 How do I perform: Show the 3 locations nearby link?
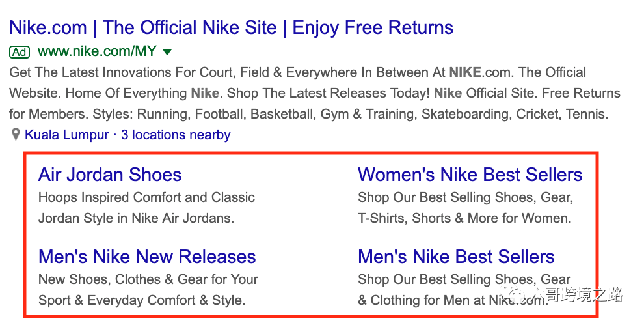(176, 135)
